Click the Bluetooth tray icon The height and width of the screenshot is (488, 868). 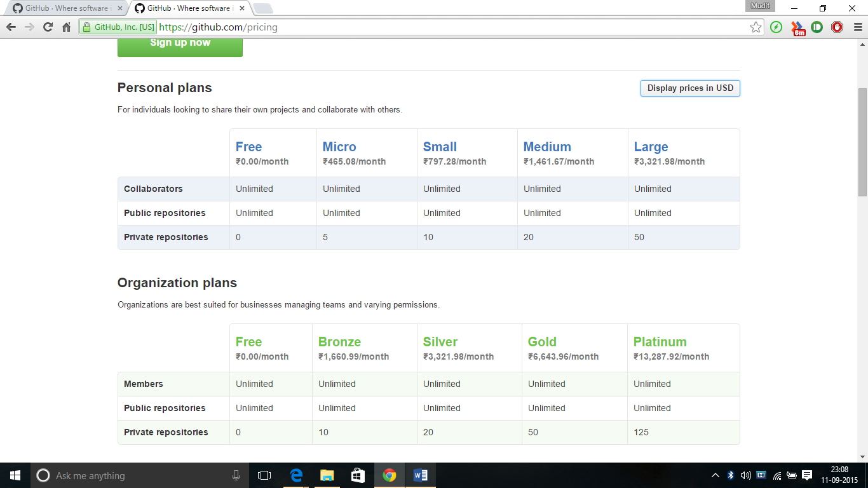point(731,475)
